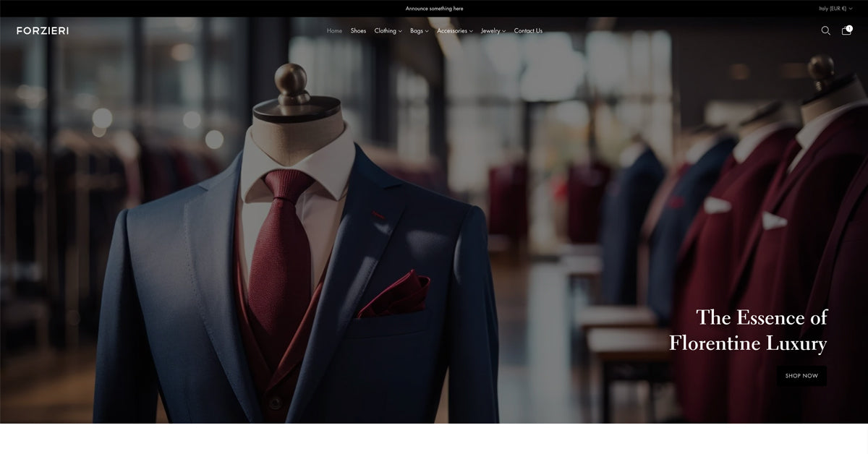Expand the Bags chevron arrow

coord(427,31)
